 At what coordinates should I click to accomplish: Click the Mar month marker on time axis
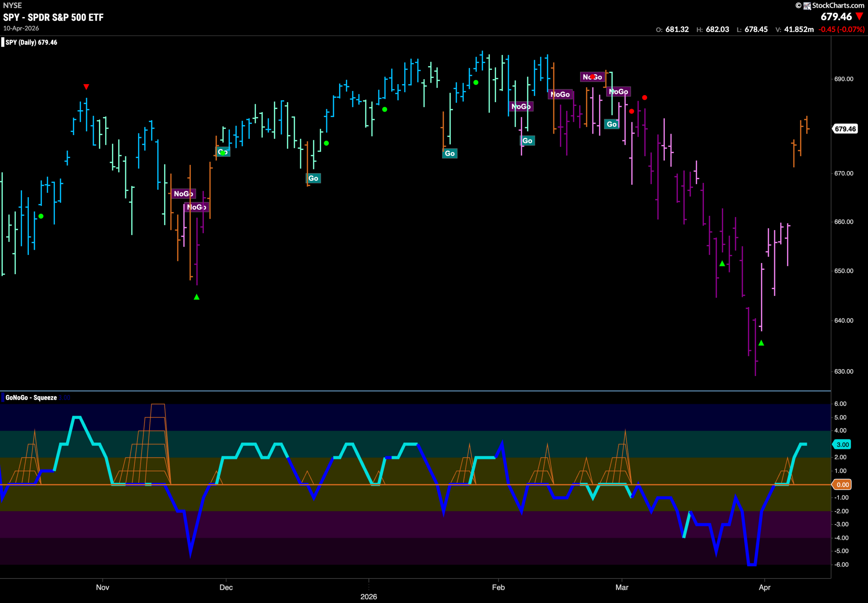622,587
